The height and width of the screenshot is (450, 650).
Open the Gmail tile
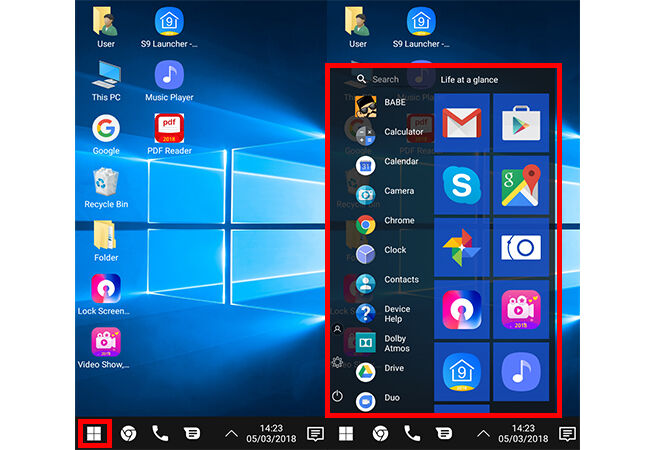click(x=462, y=123)
